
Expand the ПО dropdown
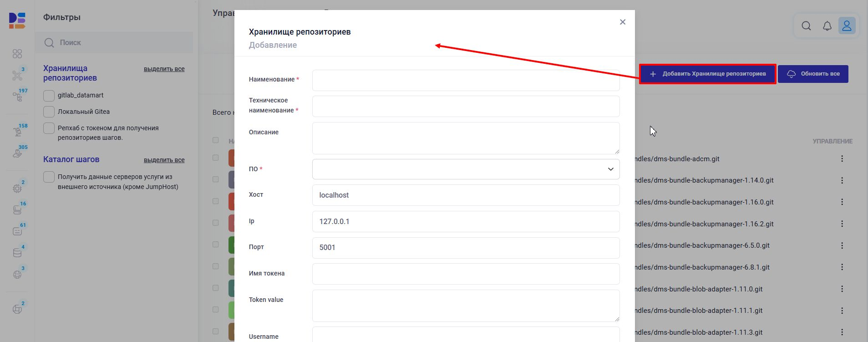466,169
